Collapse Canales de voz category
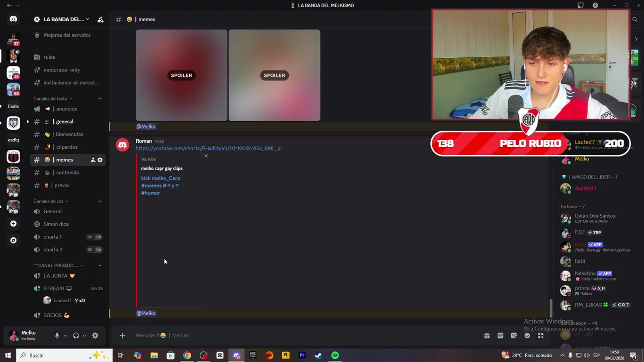This screenshot has height=362, width=644. tap(51, 201)
